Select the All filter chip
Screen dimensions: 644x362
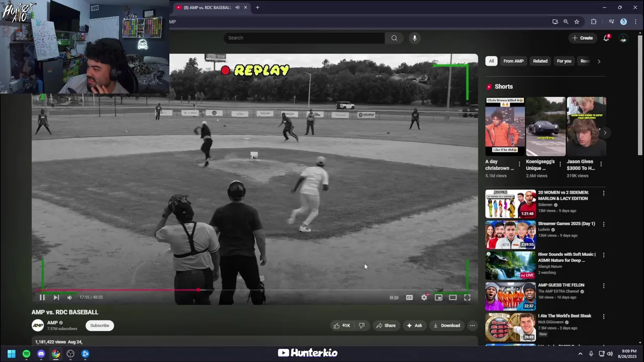492,61
